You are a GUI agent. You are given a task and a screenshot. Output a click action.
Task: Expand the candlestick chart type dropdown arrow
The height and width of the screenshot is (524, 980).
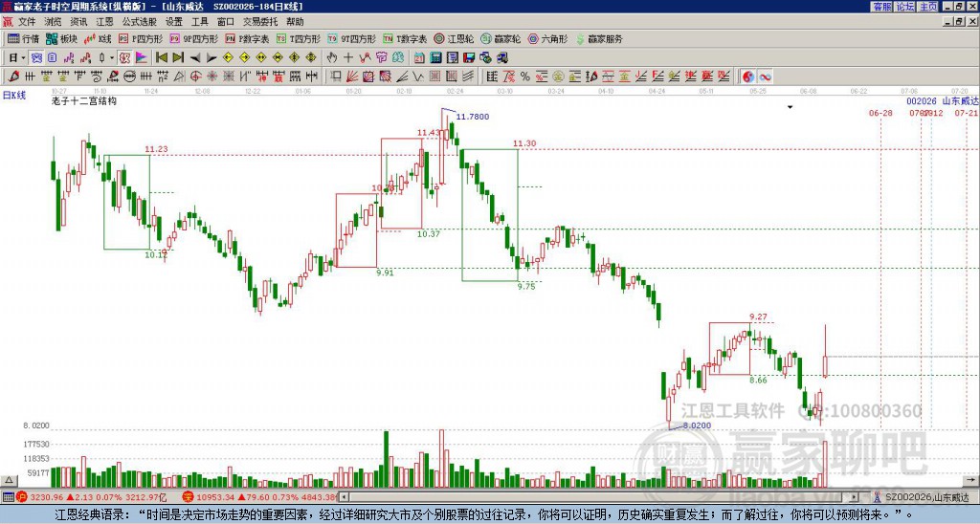(x=112, y=58)
